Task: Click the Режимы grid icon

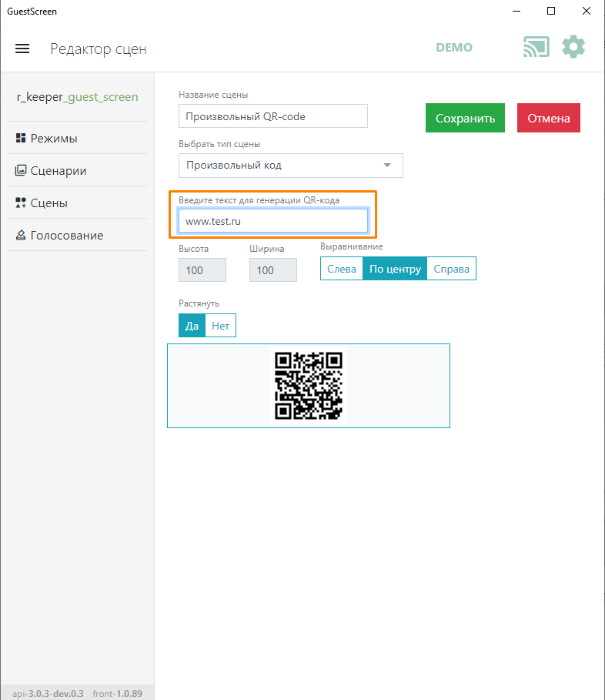Action: [21, 139]
